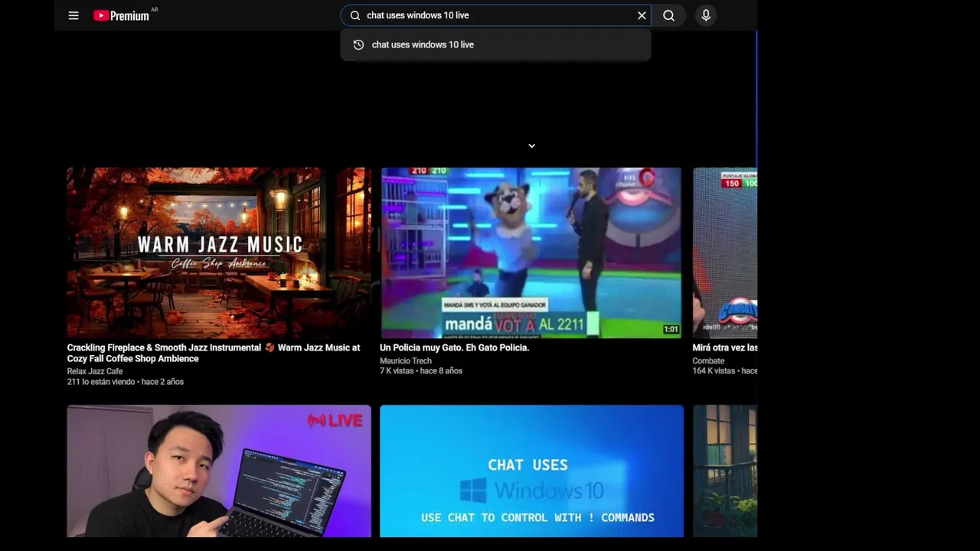Open the hamburger guide menu
Viewport: 980px width, 551px height.
coord(73,15)
